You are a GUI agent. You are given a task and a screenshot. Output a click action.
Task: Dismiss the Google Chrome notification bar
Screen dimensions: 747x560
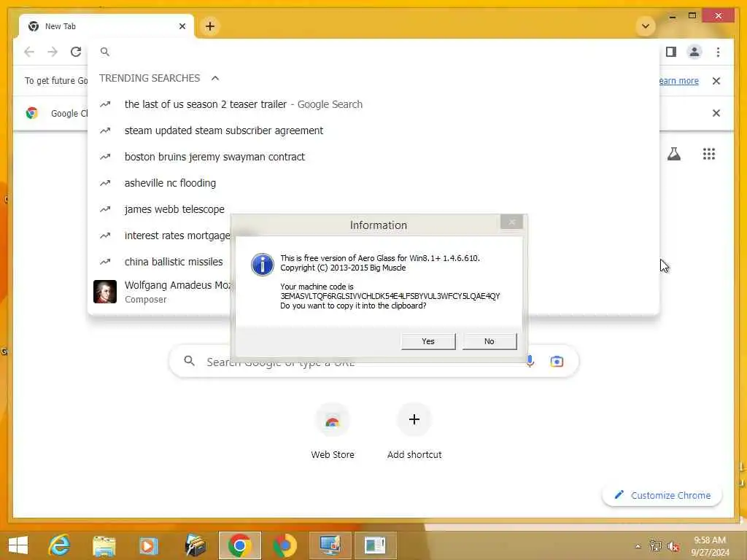coord(716,113)
